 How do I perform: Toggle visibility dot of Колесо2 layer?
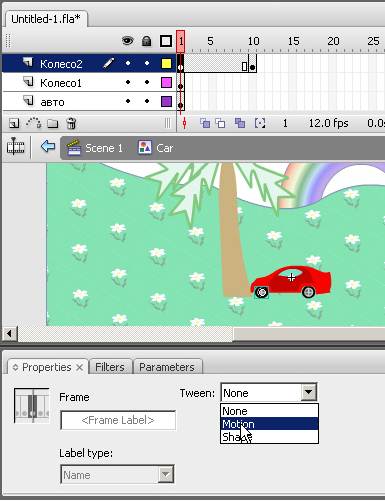[x=128, y=63]
